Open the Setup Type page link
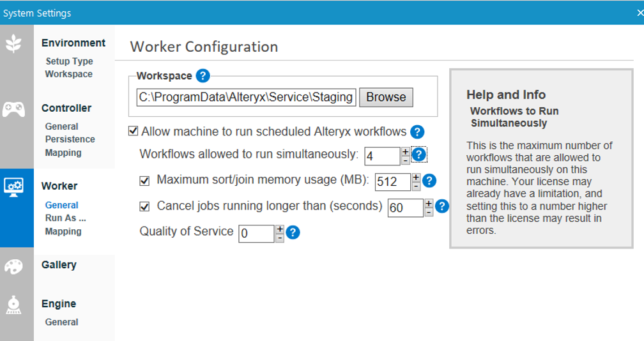The height and width of the screenshot is (341, 644). [x=69, y=61]
